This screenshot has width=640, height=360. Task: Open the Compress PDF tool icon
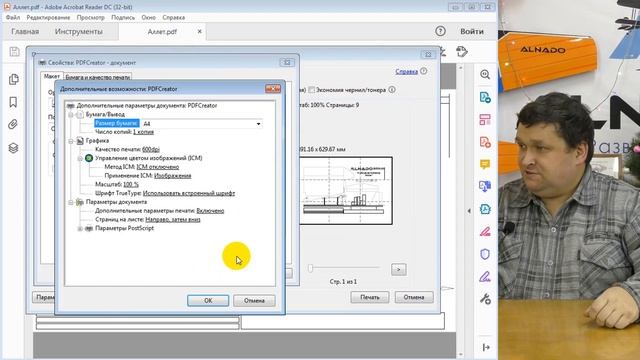coord(485,209)
